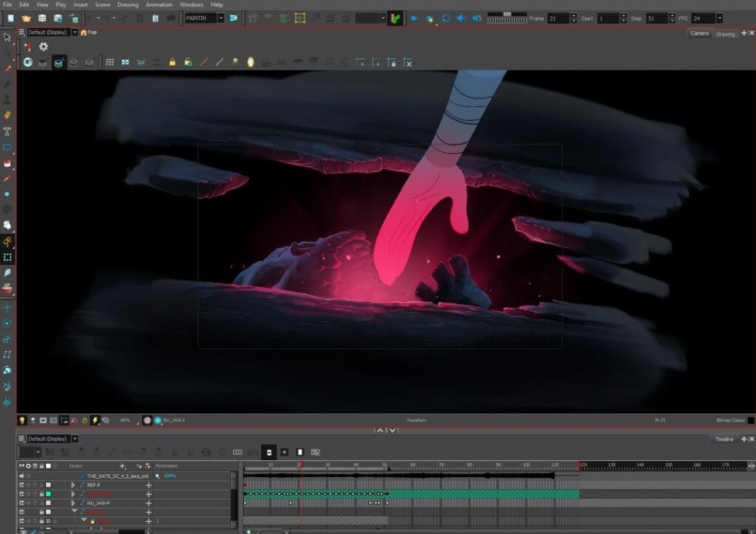
Task: Click the gear settings icon in view toolbar
Action: coord(44,47)
